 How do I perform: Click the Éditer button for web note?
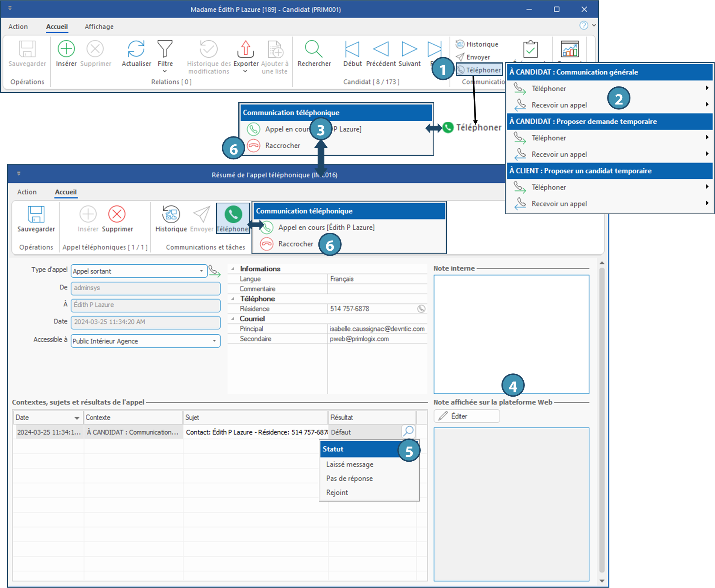tap(467, 416)
